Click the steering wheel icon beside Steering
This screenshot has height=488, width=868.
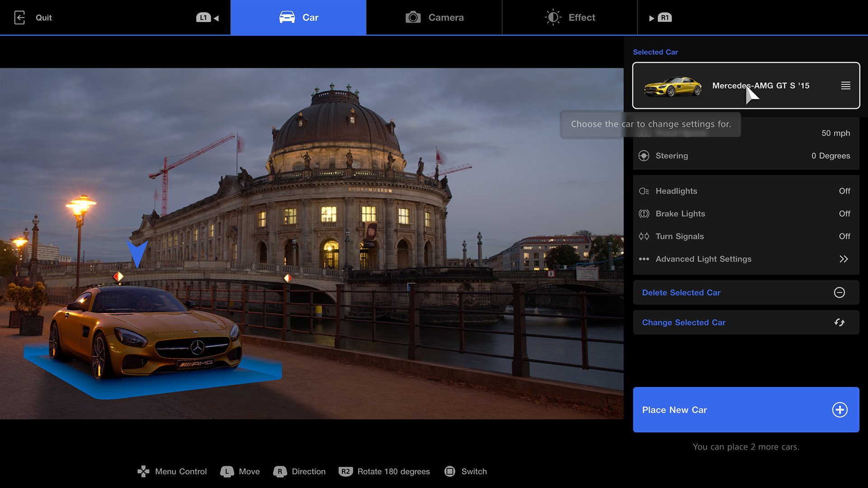tap(644, 155)
